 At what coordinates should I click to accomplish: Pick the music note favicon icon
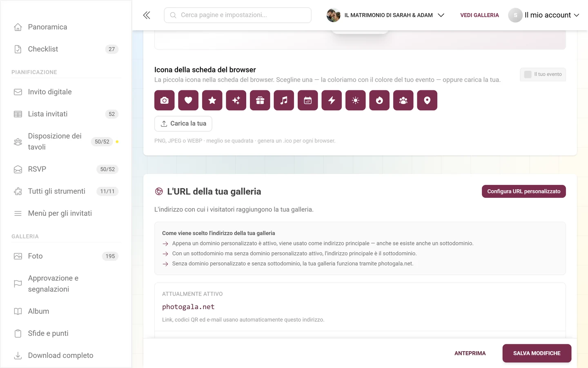pos(284,100)
